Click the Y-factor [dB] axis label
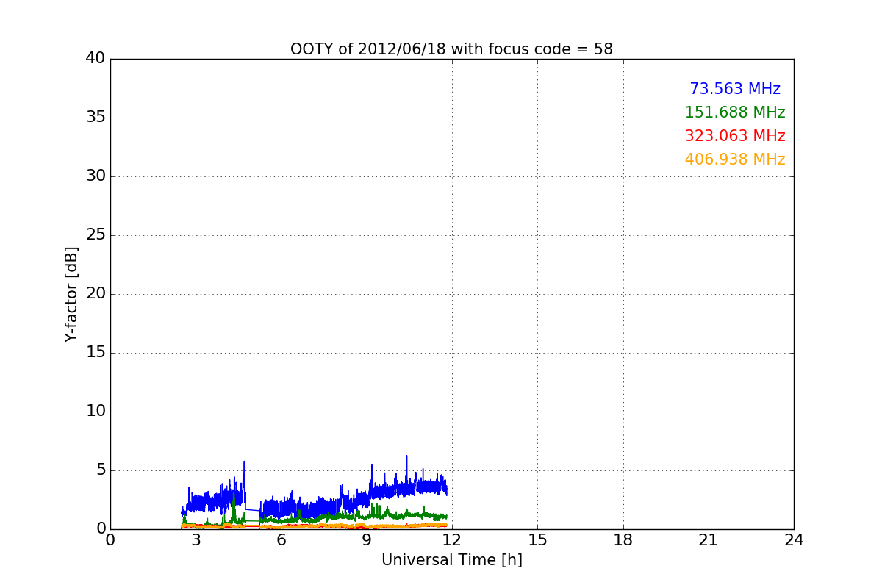 [x=71, y=294]
